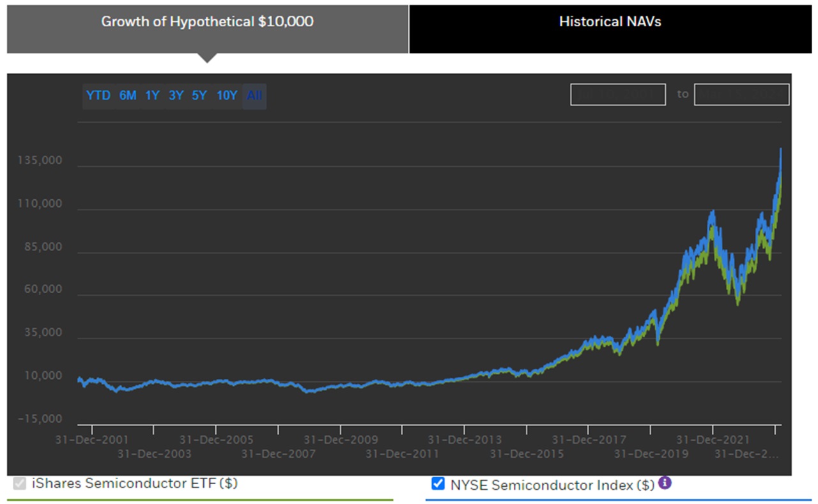The width and height of the screenshot is (818, 504).
Task: Click the start date input field
Action: pyautogui.click(x=618, y=95)
